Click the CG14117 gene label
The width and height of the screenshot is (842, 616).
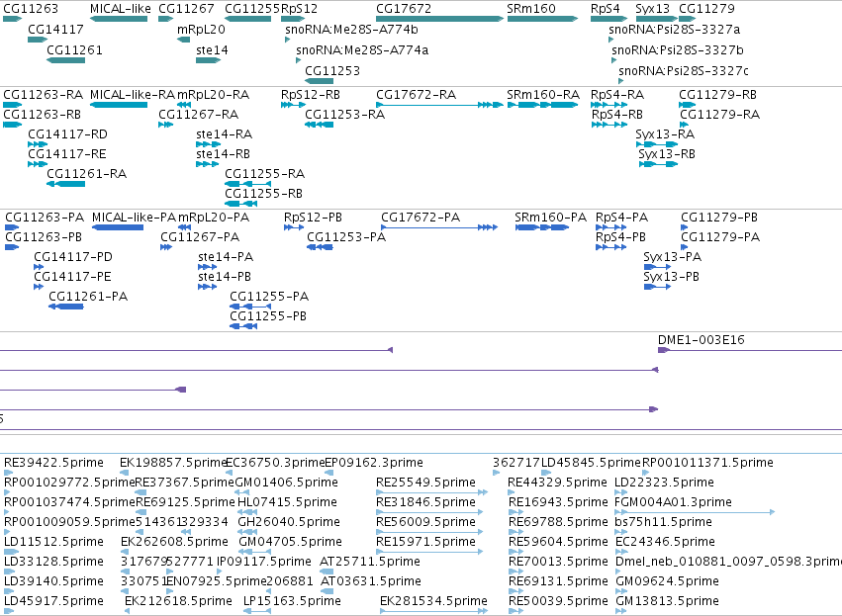(55, 29)
